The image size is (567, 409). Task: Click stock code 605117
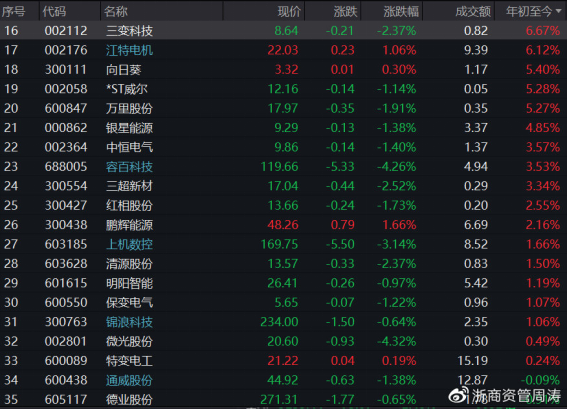(x=66, y=399)
